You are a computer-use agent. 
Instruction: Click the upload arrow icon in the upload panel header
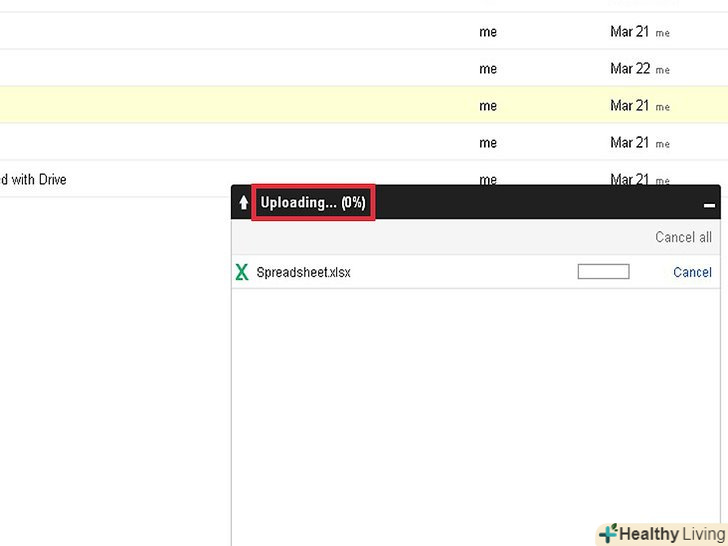point(244,202)
